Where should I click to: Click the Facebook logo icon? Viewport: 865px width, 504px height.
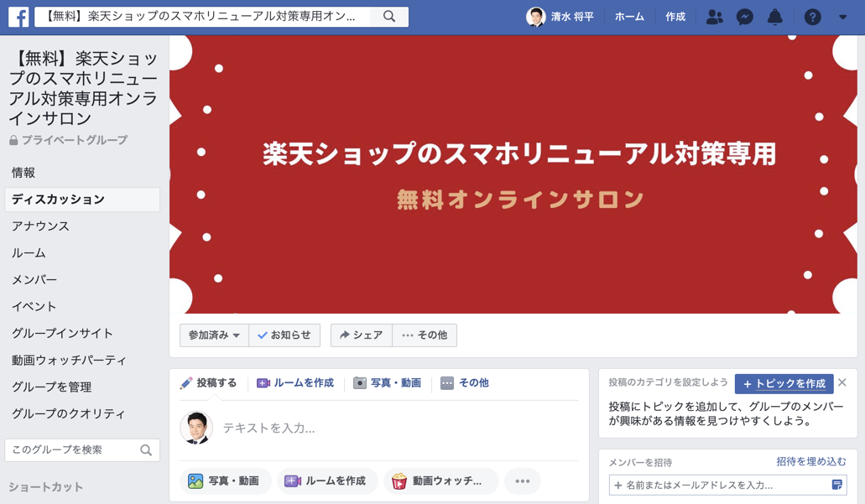click(18, 17)
